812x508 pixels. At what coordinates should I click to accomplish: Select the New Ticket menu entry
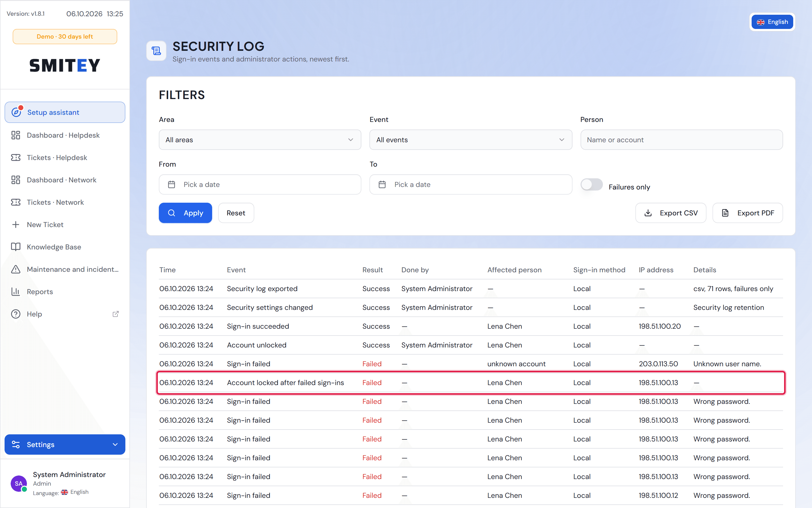click(x=65, y=225)
